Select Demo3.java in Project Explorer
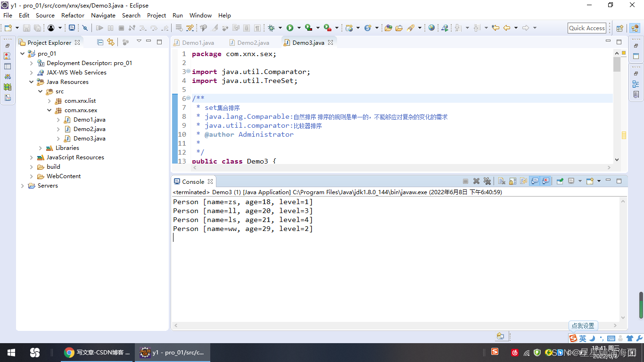 pyautogui.click(x=89, y=139)
